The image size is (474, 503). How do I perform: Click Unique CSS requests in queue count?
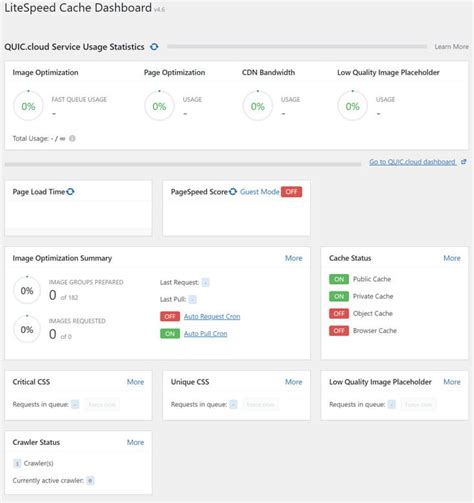(x=234, y=405)
